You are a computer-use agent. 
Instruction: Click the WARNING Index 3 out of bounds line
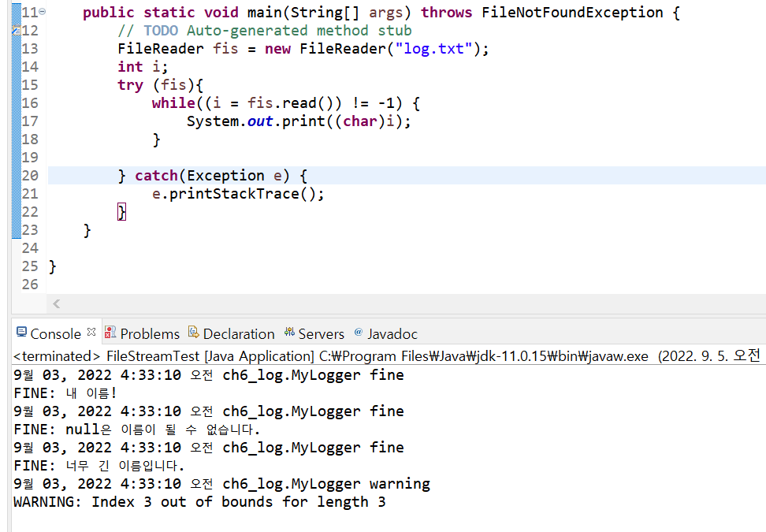coord(199,502)
